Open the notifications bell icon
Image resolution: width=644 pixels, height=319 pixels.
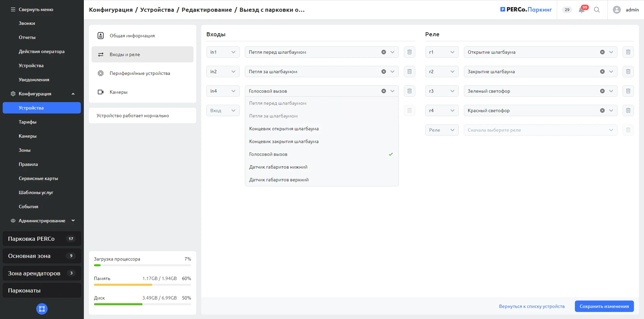coord(582,10)
